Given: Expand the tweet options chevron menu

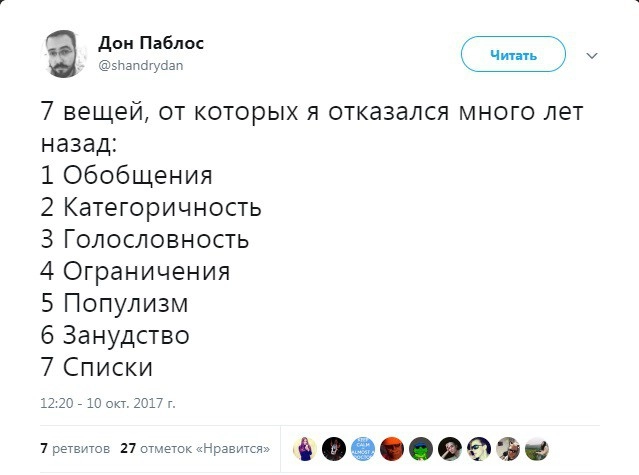Looking at the screenshot, I should [x=590, y=55].
